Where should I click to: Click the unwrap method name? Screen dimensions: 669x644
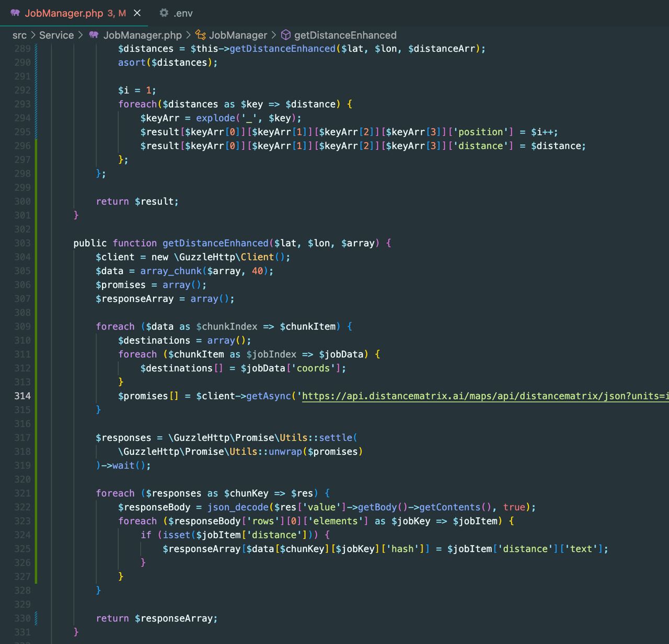pyautogui.click(x=285, y=451)
